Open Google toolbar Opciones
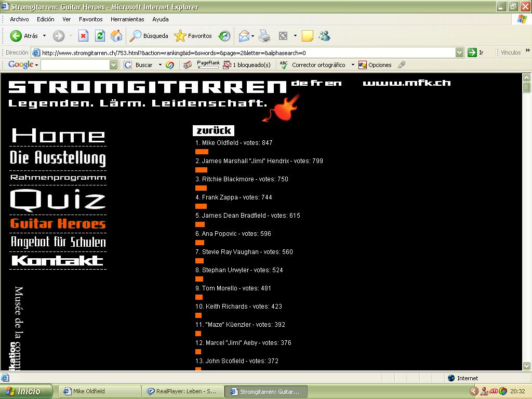Viewport: 532px width, 399px height. pos(375,65)
